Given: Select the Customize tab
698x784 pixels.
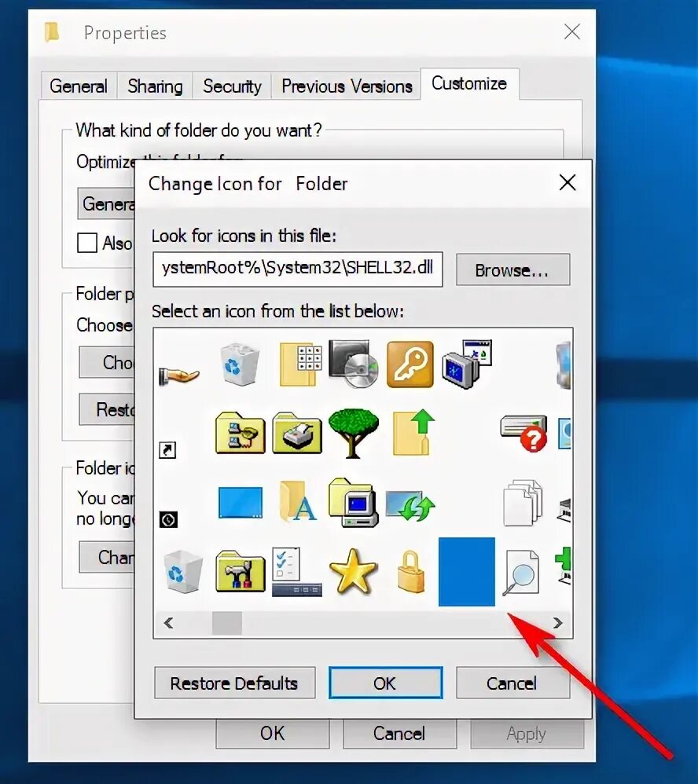Looking at the screenshot, I should click(469, 83).
